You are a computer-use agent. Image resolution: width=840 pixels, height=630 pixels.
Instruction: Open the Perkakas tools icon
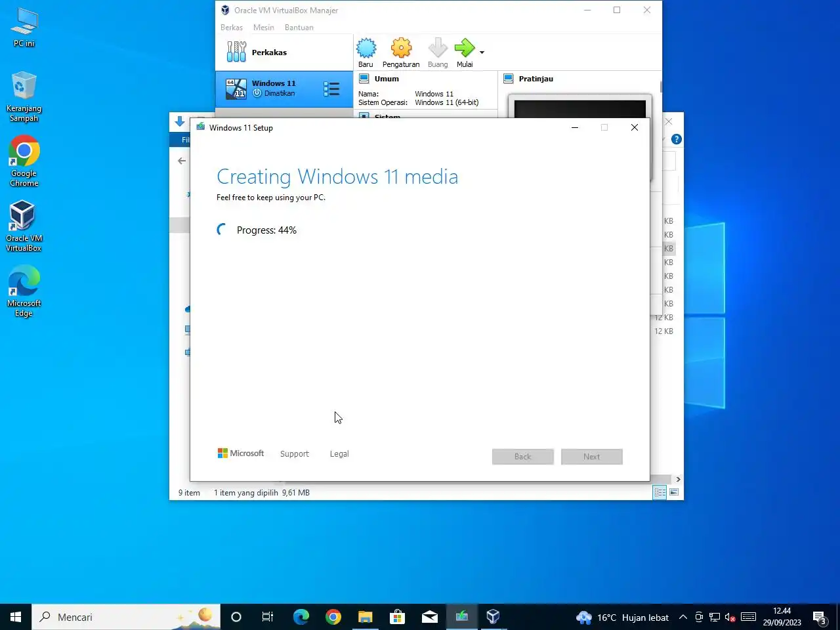236,52
